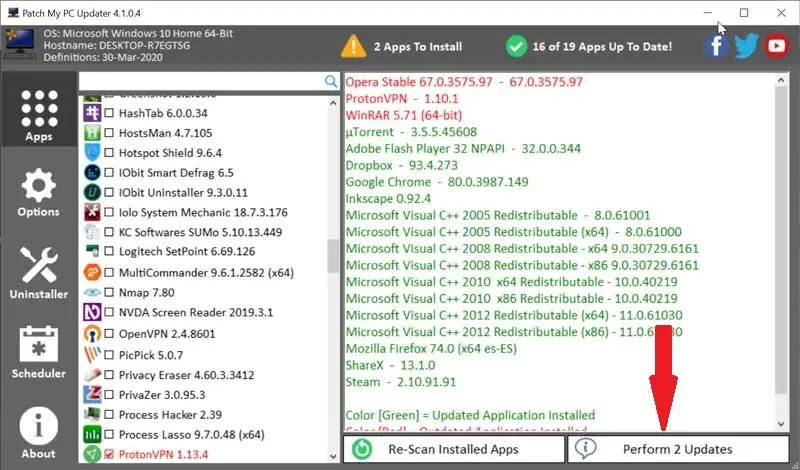Click the KC Softwares SUMo icon
This screenshot has width=800, height=470.
(x=92, y=232)
